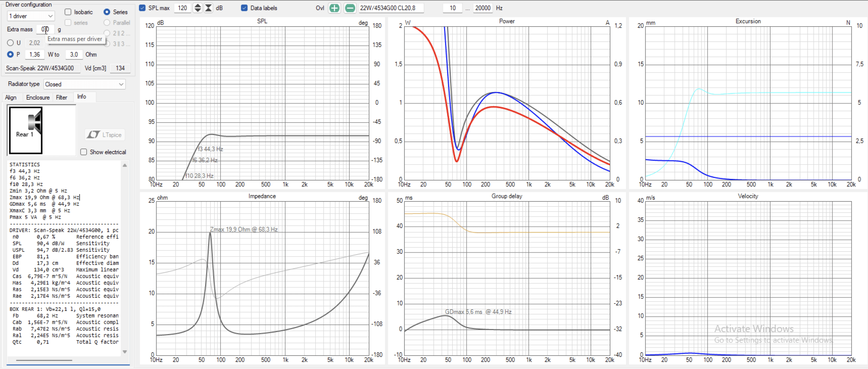
Task: Click the Group delay chart title
Action: pos(507,196)
